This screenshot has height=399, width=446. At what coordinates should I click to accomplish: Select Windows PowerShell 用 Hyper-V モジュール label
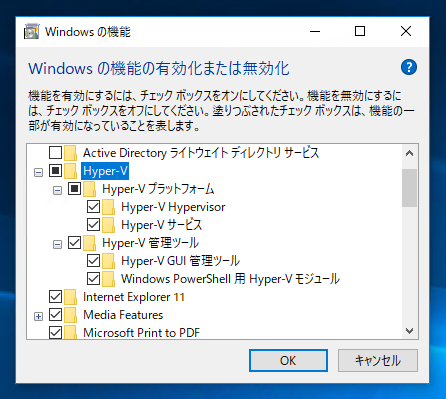click(x=230, y=279)
